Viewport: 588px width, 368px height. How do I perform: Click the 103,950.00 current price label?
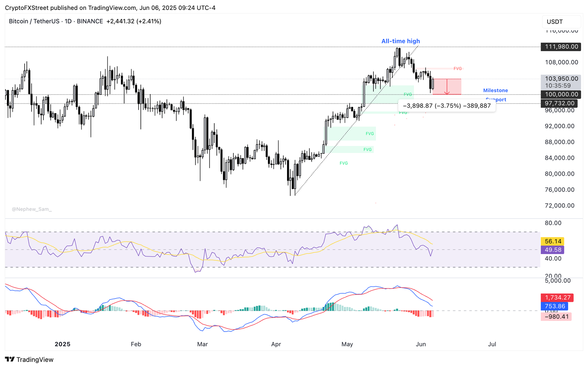[562, 79]
